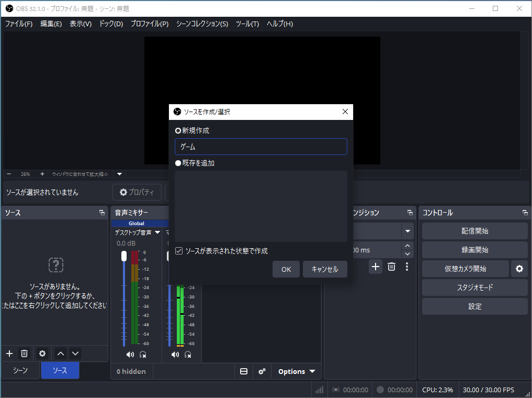Viewport: 532px width, 398px height.
Task: Expand the デスクトップ音声 channel dropdown arrow
Action: click(x=157, y=233)
